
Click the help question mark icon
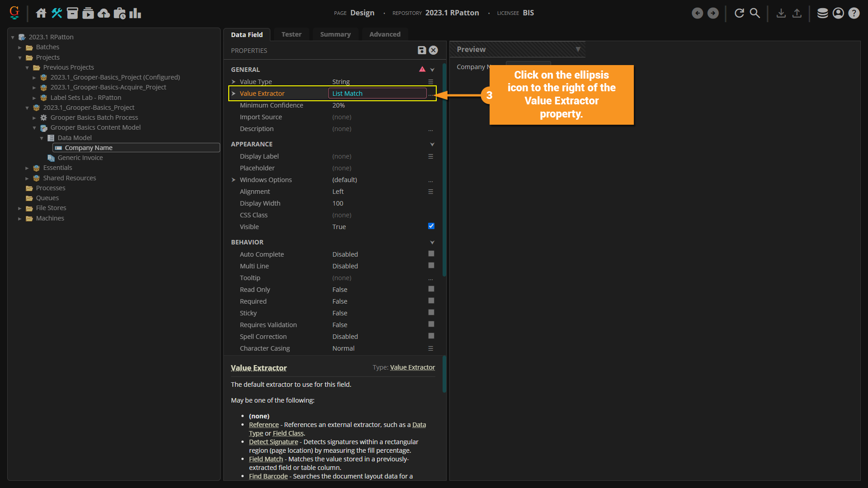(854, 13)
